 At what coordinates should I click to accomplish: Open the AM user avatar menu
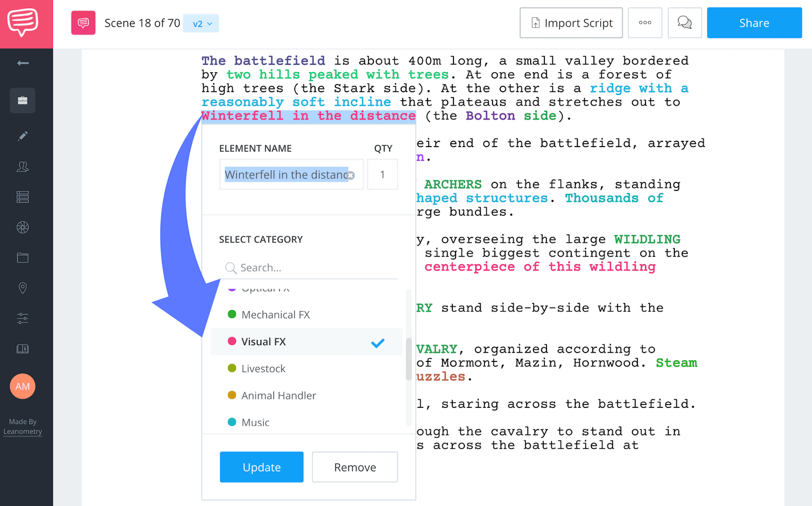pyautogui.click(x=22, y=386)
